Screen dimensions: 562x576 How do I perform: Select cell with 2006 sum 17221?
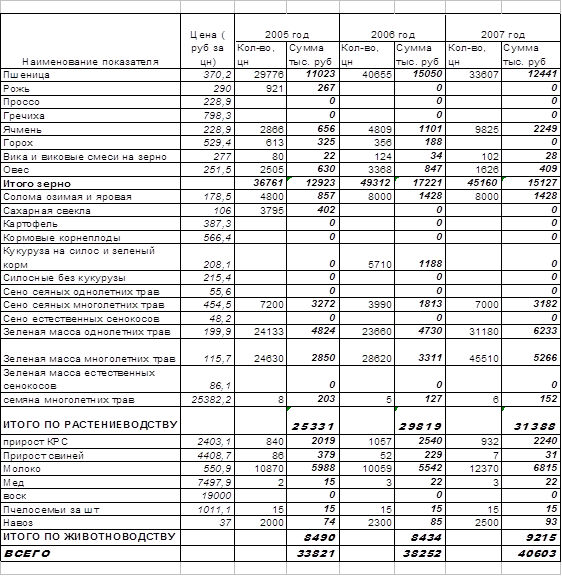pyautogui.click(x=420, y=183)
